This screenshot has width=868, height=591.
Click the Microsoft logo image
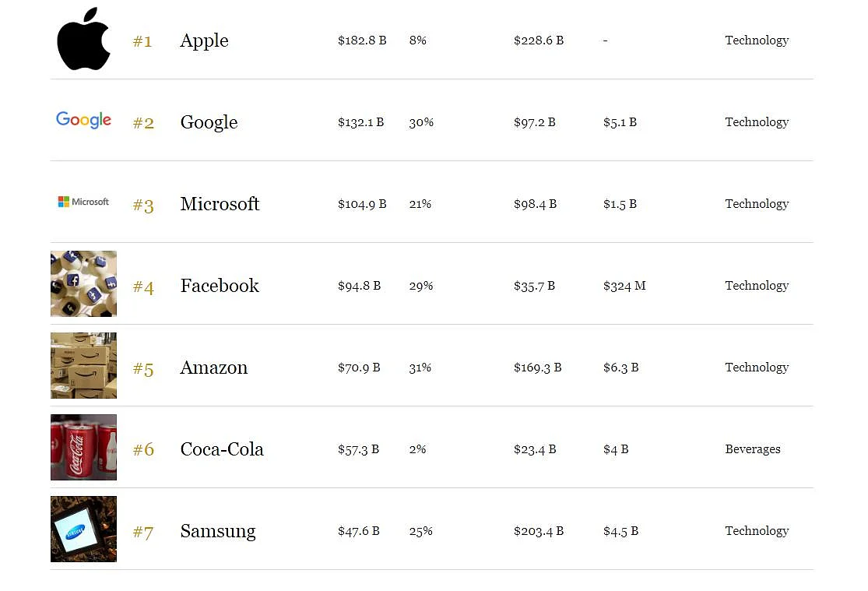pos(83,202)
